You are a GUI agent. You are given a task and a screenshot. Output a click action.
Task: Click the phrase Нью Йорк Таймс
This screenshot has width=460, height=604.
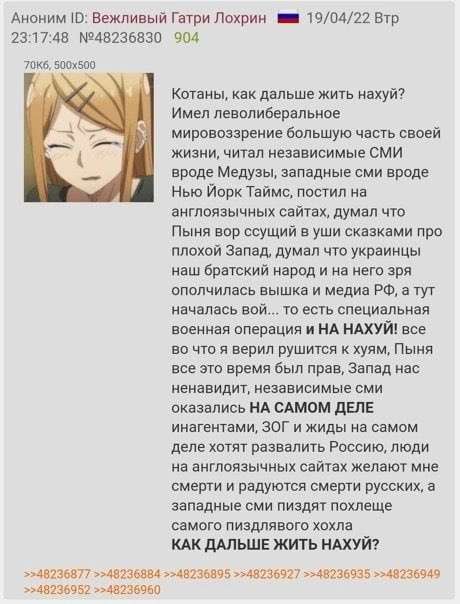pos(230,192)
